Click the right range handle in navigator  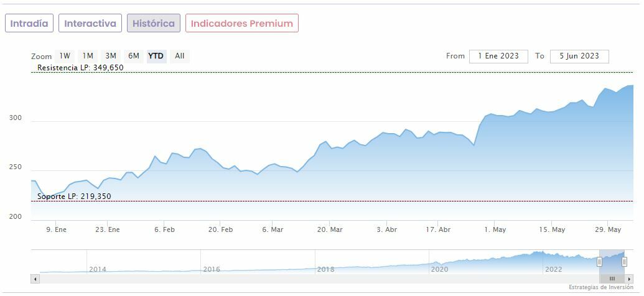pyautogui.click(x=624, y=262)
